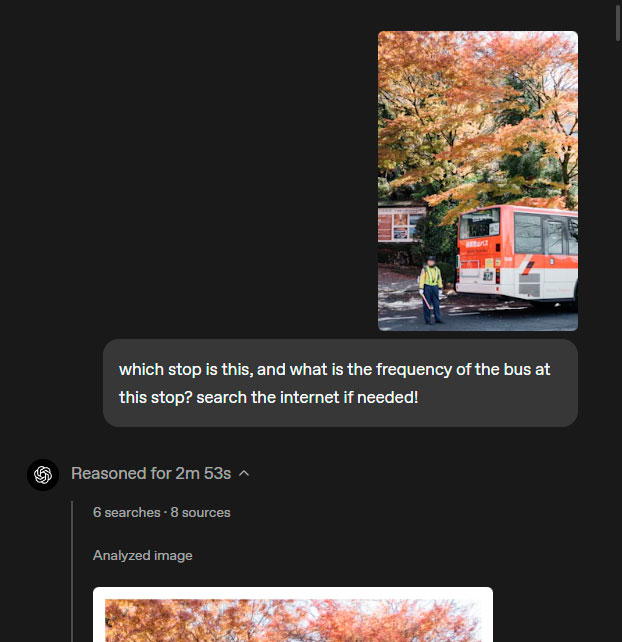Open the uploaded autumn bus photo

click(x=477, y=181)
